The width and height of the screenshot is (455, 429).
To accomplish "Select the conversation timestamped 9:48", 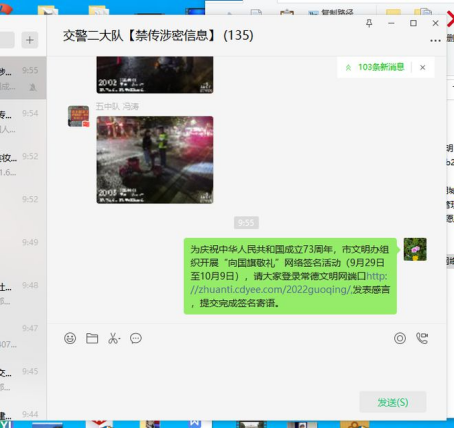I will point(23,293).
